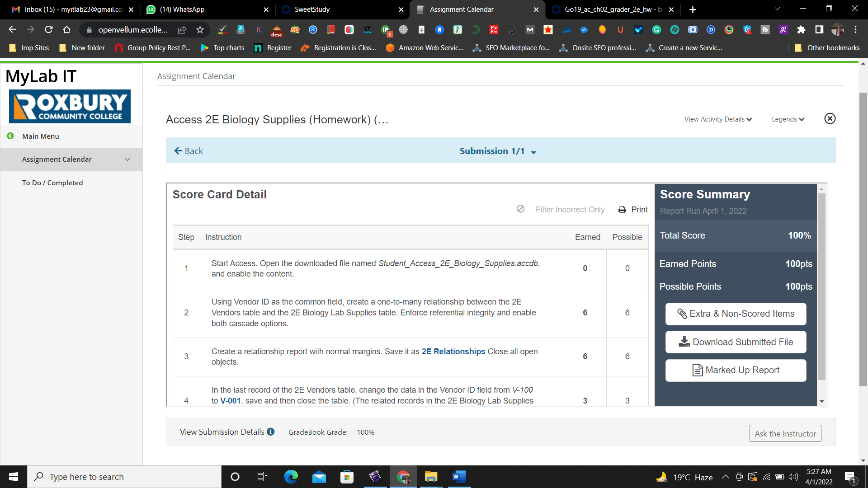Viewport: 868px width, 488px height.
Task: Select To Do / Completed in sidebar
Action: tap(52, 183)
